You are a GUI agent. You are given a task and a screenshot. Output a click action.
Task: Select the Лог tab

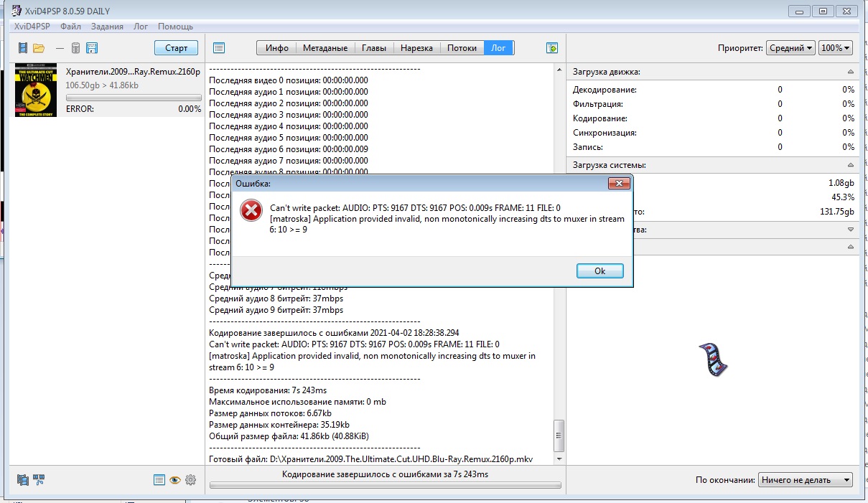click(x=498, y=48)
